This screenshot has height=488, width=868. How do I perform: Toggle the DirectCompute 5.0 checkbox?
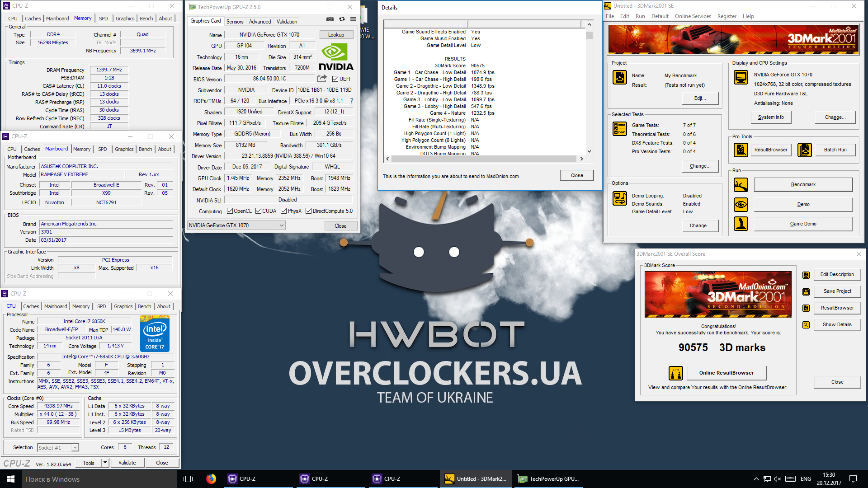(x=308, y=211)
